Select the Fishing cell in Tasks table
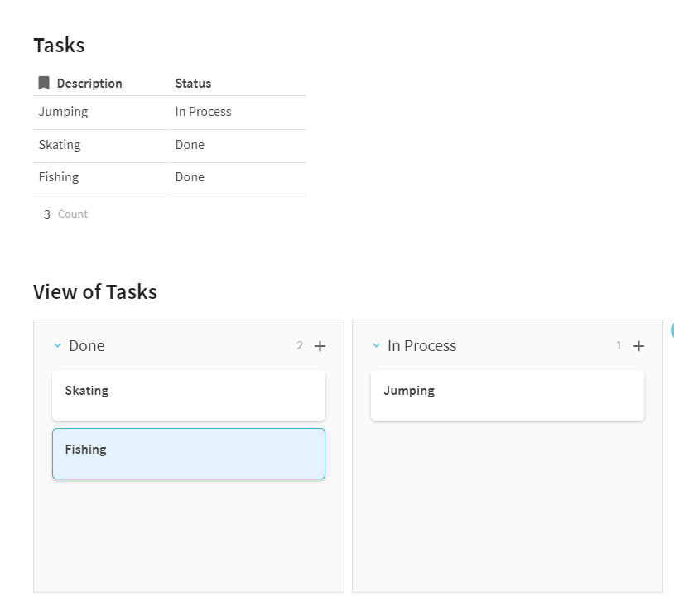 (x=59, y=177)
